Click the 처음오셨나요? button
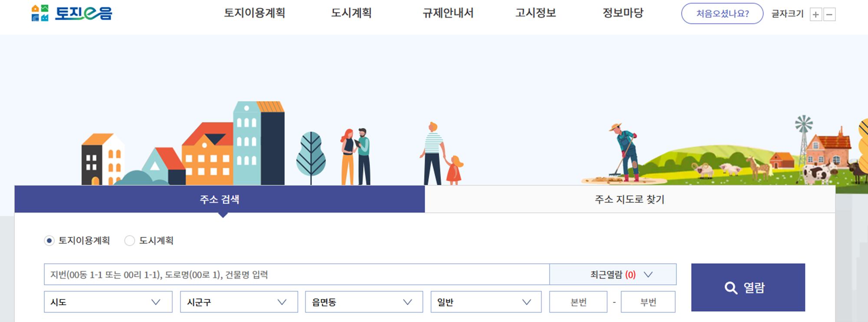The image size is (868, 322). 722,13
